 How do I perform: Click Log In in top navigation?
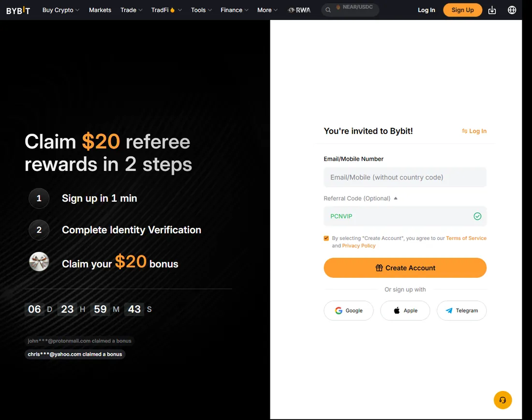click(426, 10)
